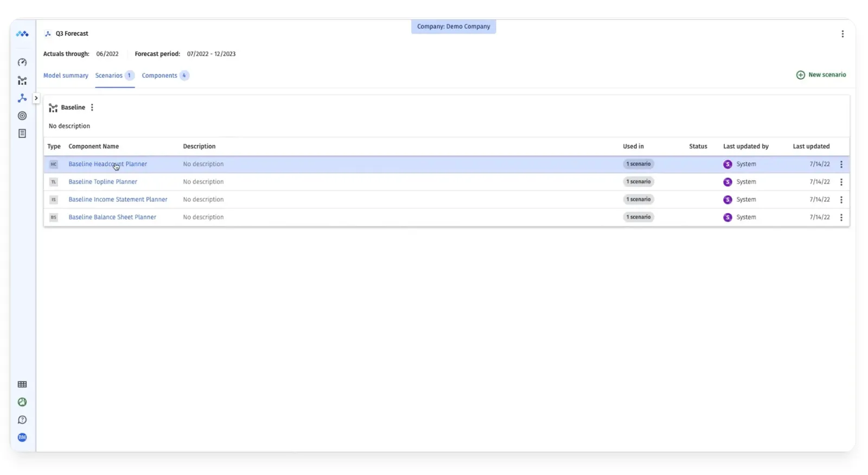Viewport: 868px width, 475px height.
Task: Open the forecast models branch icon in sidebar
Action: pyautogui.click(x=22, y=98)
